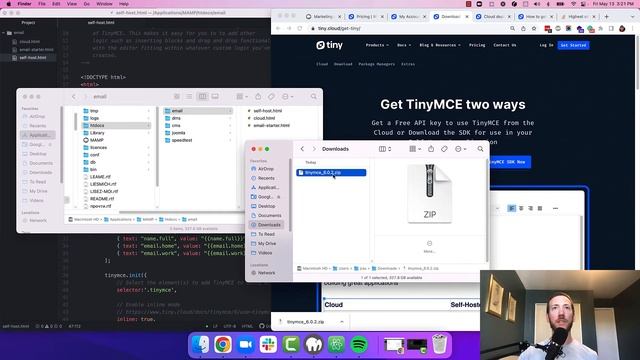Click the search icon in the Downloads window

coord(480,149)
